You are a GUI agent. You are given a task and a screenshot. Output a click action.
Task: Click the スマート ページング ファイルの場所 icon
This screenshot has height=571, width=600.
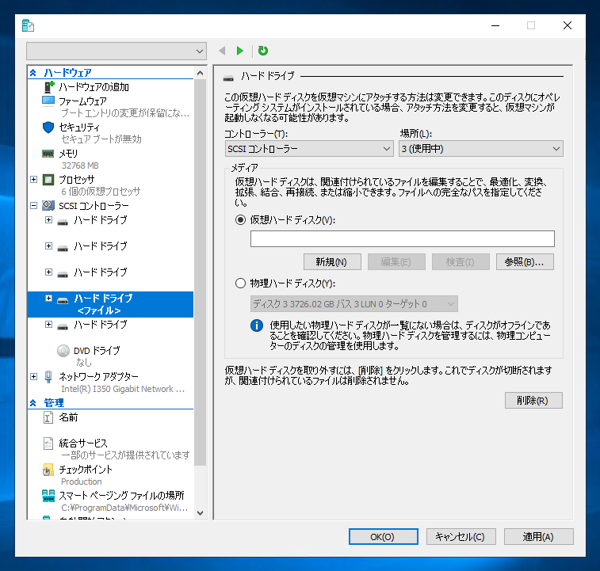coord(48,496)
